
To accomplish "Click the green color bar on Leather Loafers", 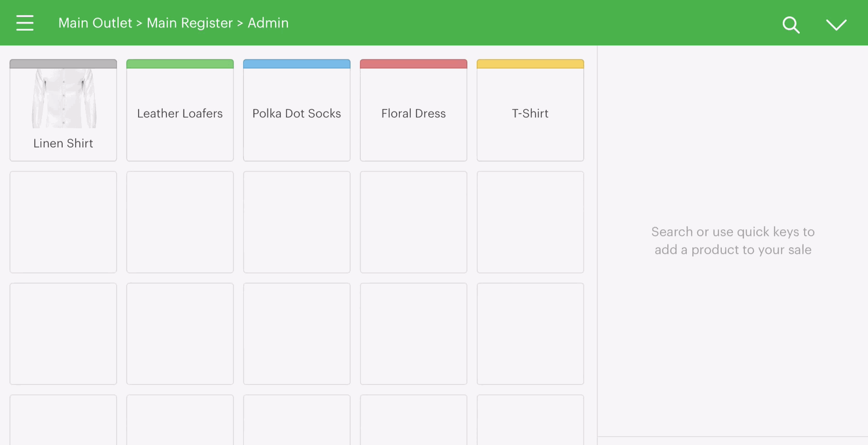I will [x=180, y=64].
